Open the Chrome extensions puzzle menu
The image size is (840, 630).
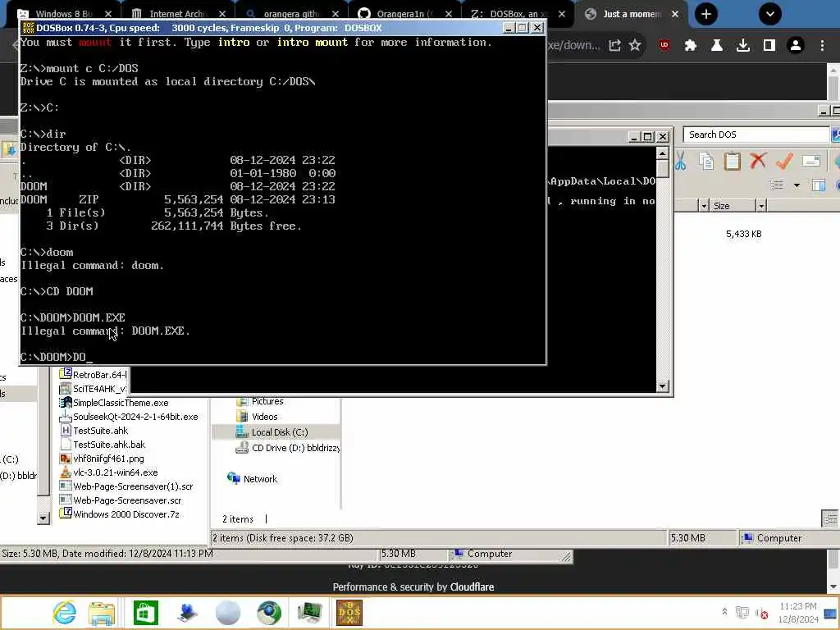coord(691,46)
